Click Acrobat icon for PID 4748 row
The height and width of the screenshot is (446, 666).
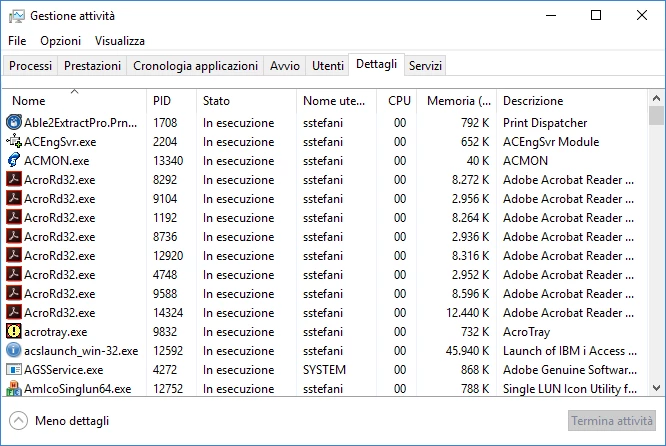click(14, 274)
